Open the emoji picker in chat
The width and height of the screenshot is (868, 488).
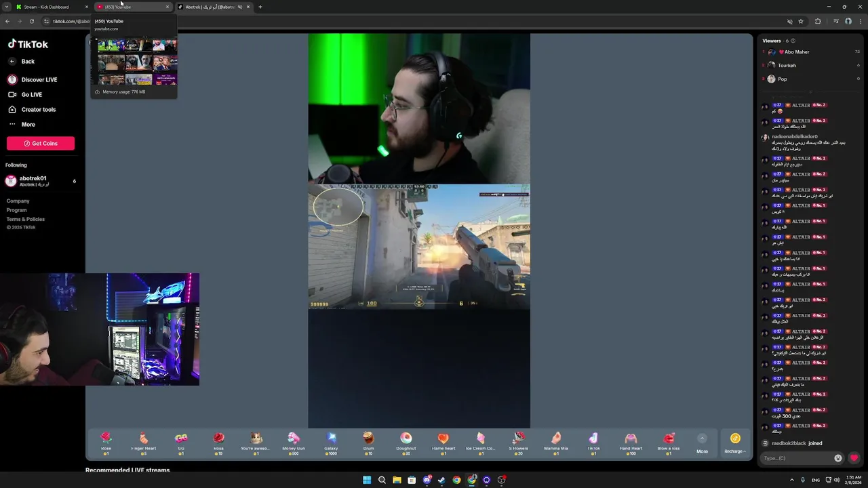[838, 458]
